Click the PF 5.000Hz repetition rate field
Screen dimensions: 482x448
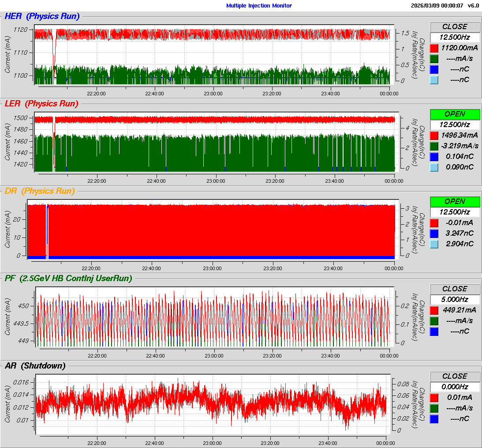pyautogui.click(x=455, y=299)
